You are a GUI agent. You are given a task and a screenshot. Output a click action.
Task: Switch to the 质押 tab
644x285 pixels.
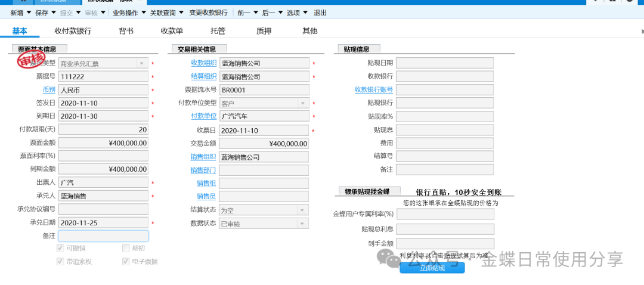point(264,31)
